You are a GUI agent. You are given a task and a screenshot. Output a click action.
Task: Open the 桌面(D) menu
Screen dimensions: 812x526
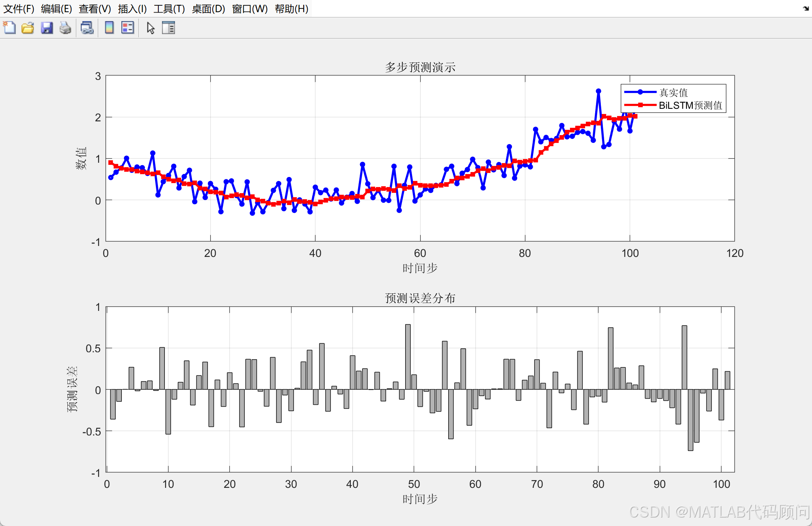[208, 9]
